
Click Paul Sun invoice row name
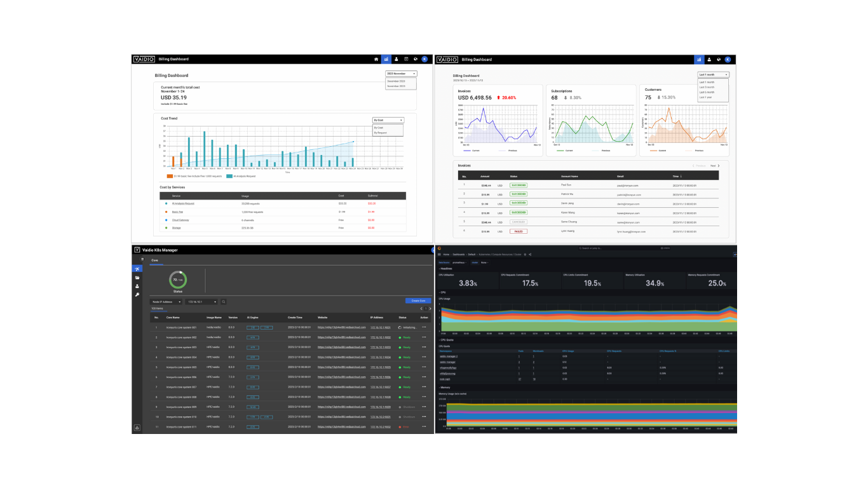(566, 184)
